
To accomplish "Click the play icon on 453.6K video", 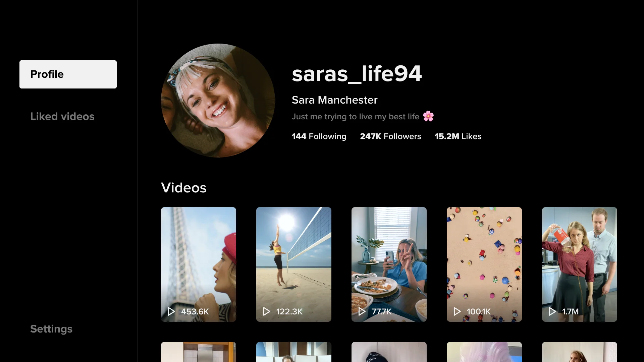I will click(172, 311).
